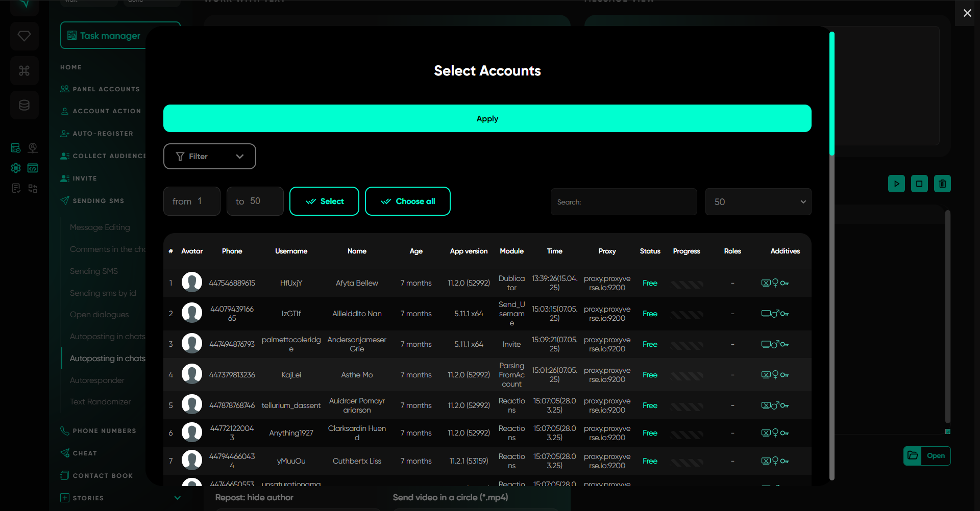Go to Sending sms by id

click(103, 293)
